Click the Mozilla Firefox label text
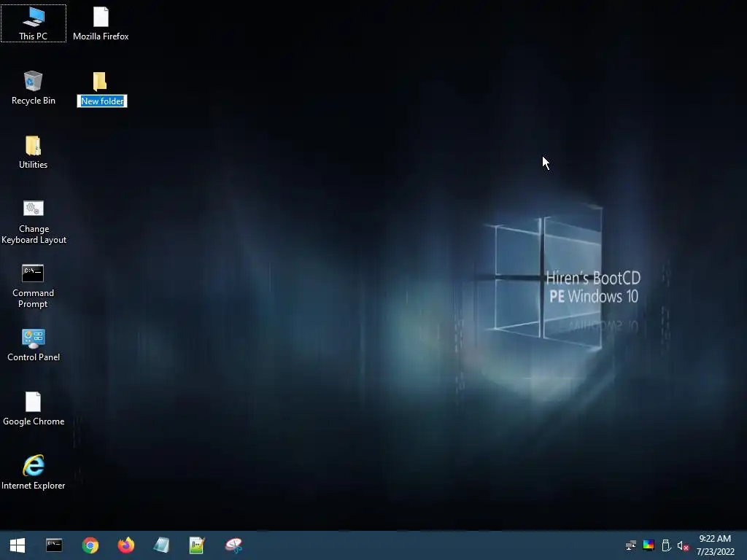Viewport: 747px width, 560px height. 101,36
